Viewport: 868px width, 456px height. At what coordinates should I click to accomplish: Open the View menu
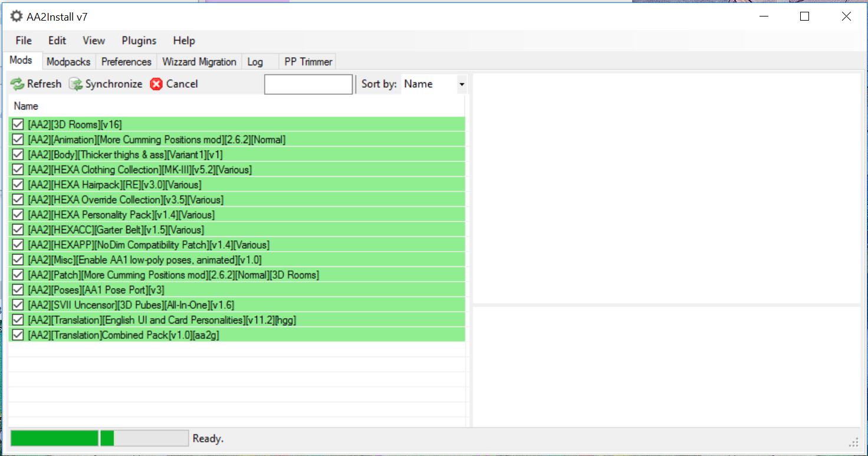94,41
